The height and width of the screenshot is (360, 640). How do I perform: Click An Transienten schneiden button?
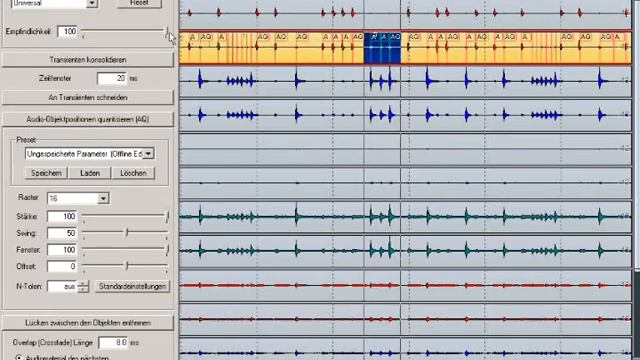click(x=88, y=98)
